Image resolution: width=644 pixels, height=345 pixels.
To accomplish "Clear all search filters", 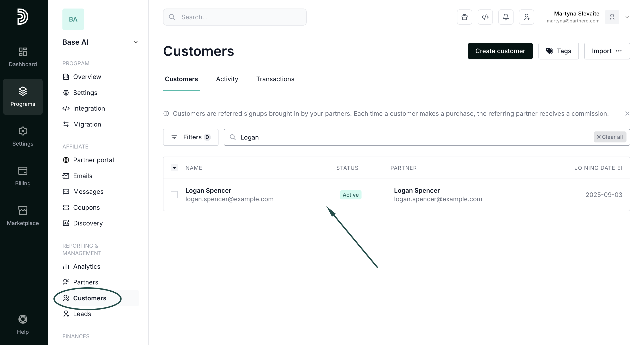I will pos(610,137).
